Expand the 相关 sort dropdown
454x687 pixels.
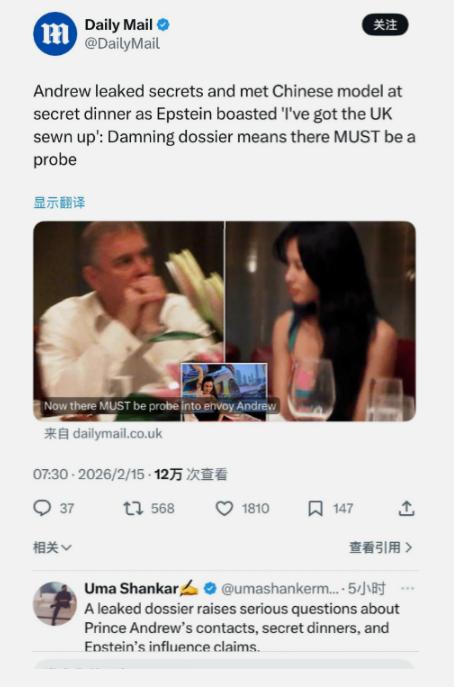click(52, 547)
